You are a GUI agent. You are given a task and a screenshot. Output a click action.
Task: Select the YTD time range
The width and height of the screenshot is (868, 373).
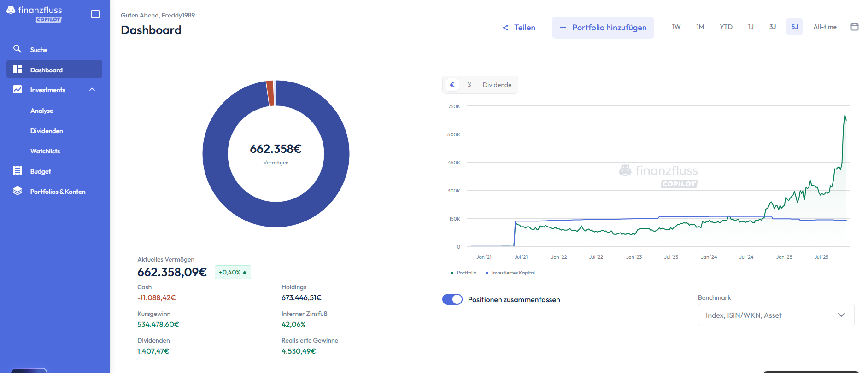coord(726,27)
